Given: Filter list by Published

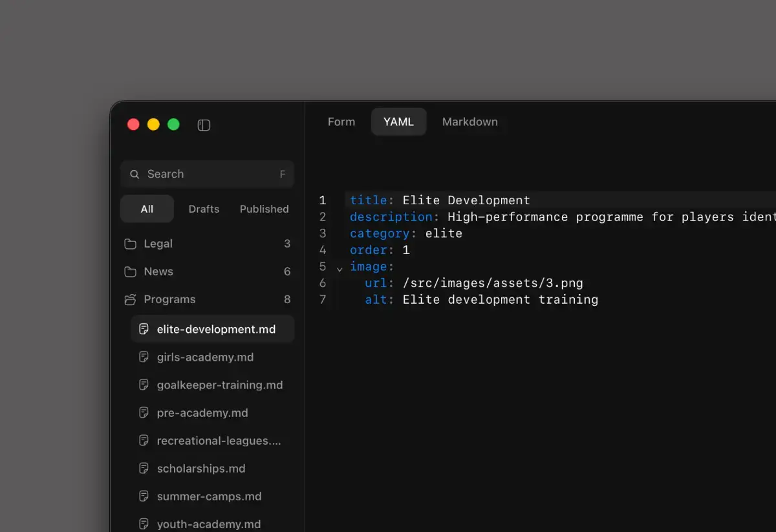Looking at the screenshot, I should click(x=264, y=209).
